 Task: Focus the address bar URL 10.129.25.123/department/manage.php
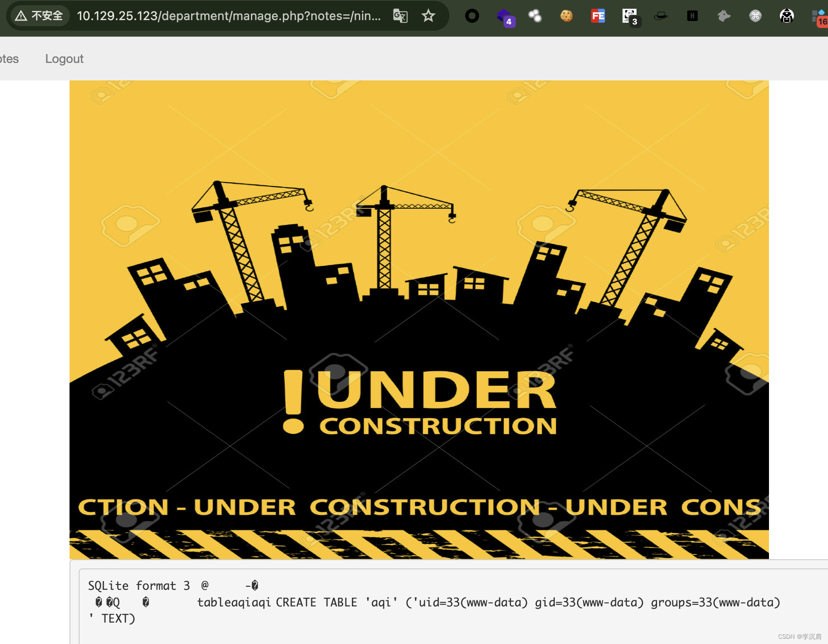tap(229, 16)
